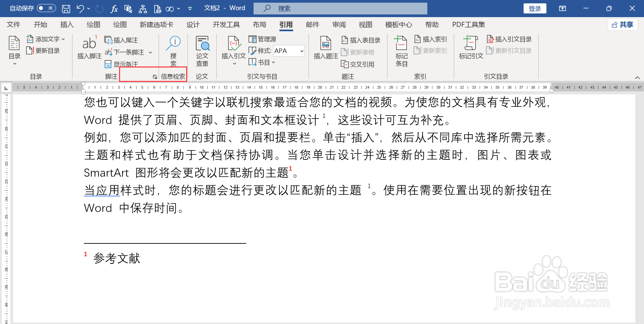Image resolution: width=644 pixels, height=324 pixels.
Task: Click 更新目录 update table button
Action: click(x=43, y=51)
